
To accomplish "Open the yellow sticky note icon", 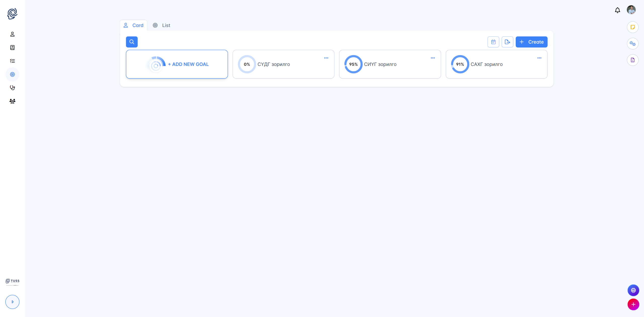I will click(x=632, y=27).
